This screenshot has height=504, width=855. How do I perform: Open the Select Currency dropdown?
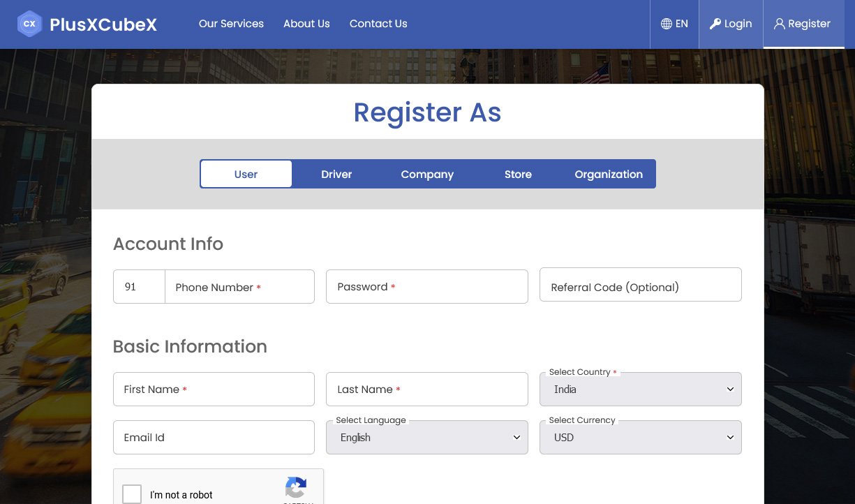[x=641, y=438]
